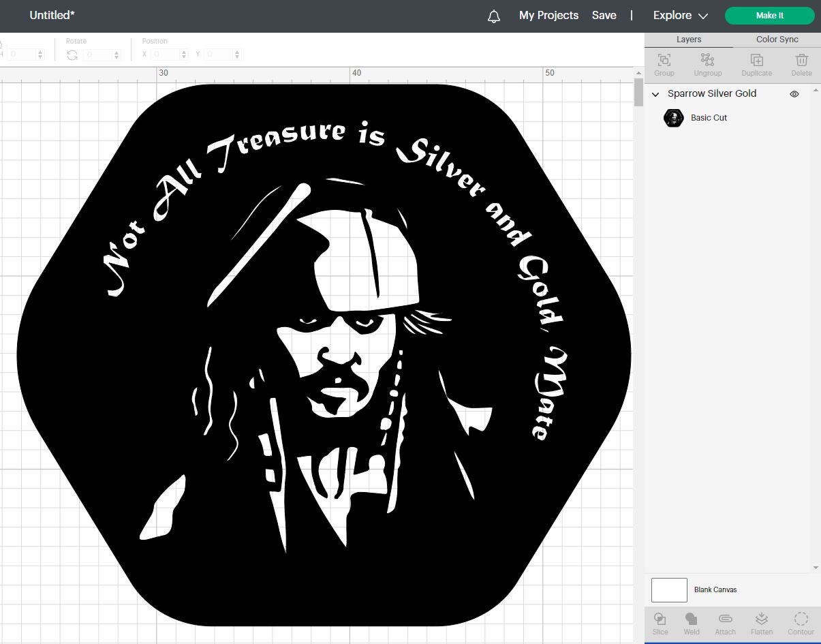Click the Untitled* project title
This screenshot has width=821, height=644.
pyautogui.click(x=52, y=15)
